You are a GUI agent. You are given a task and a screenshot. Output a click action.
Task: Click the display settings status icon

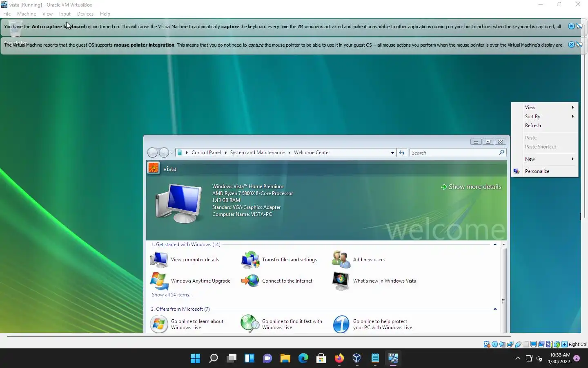tap(533, 344)
